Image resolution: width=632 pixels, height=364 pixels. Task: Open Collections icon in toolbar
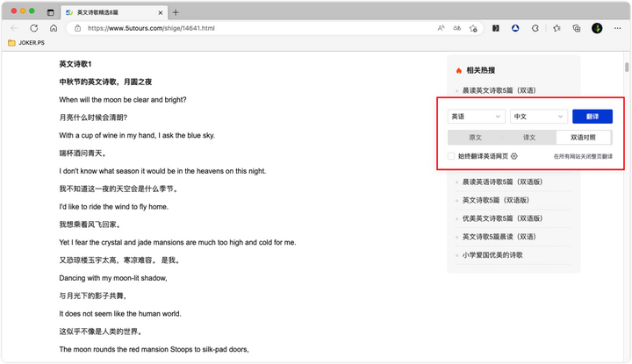pyautogui.click(x=577, y=28)
